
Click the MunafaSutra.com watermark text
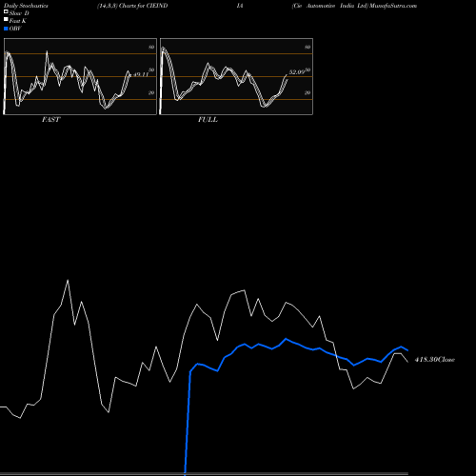tap(393, 6)
